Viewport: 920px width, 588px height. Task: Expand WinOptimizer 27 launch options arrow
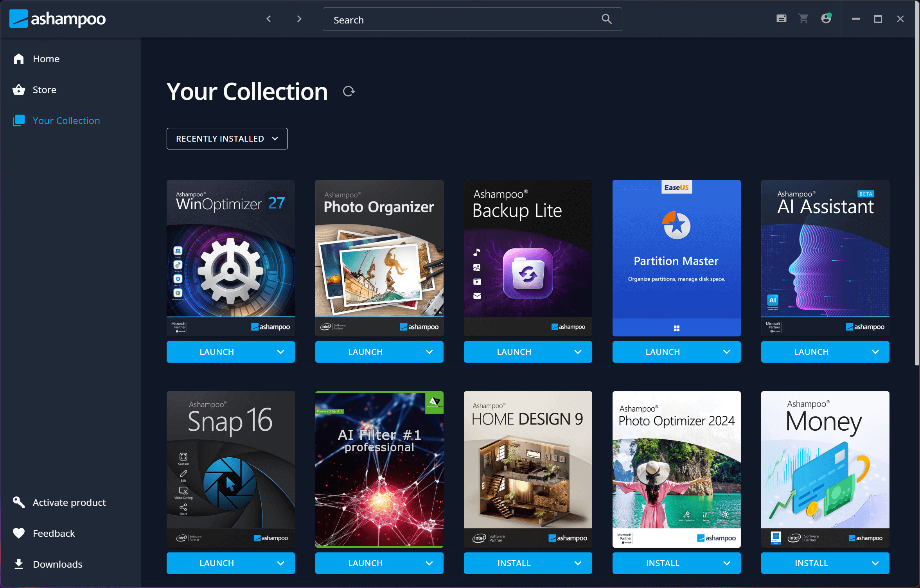tap(280, 352)
